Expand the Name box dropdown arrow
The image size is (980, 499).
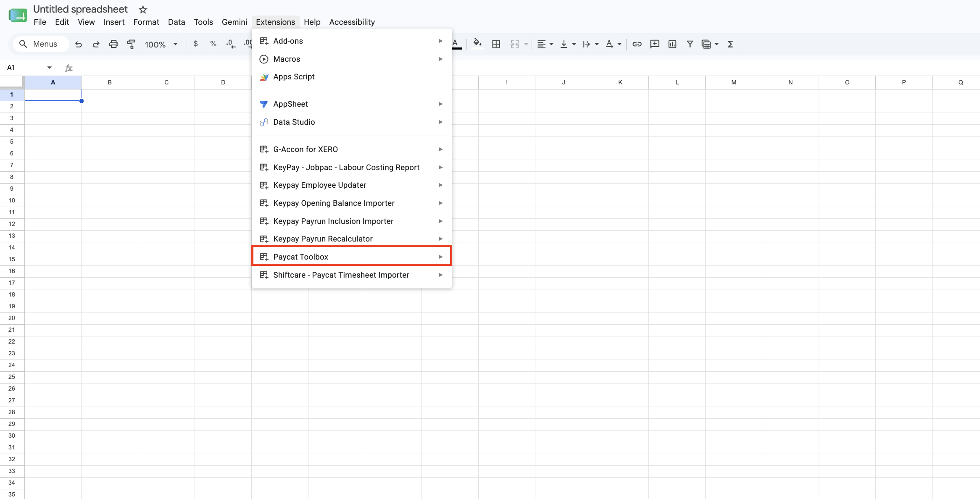[50, 68]
